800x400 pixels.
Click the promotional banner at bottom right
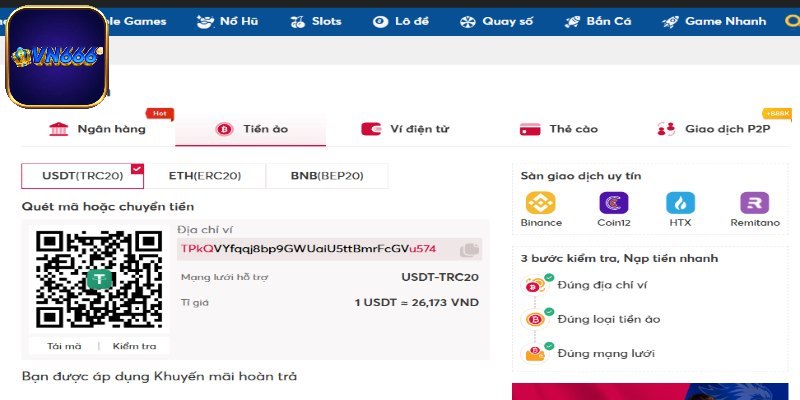click(x=650, y=391)
